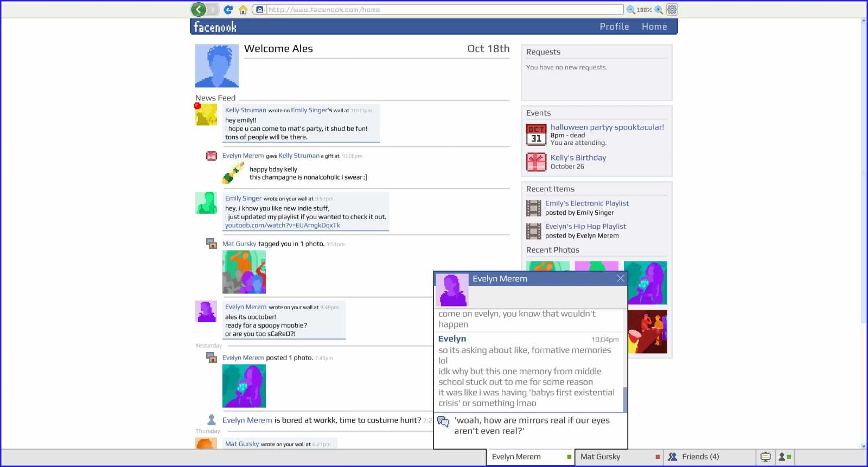Click the Oct 31 calendar icon
The width and height of the screenshot is (868, 467).
(x=536, y=135)
